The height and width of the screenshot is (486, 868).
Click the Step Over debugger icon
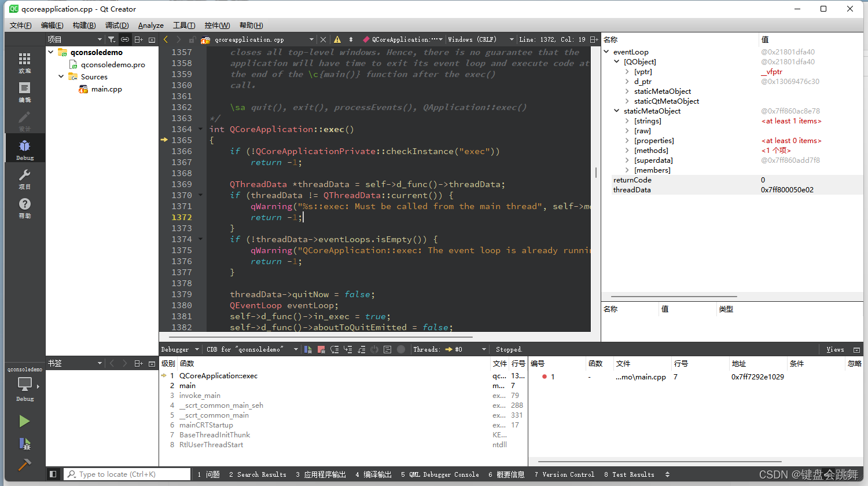(x=334, y=349)
